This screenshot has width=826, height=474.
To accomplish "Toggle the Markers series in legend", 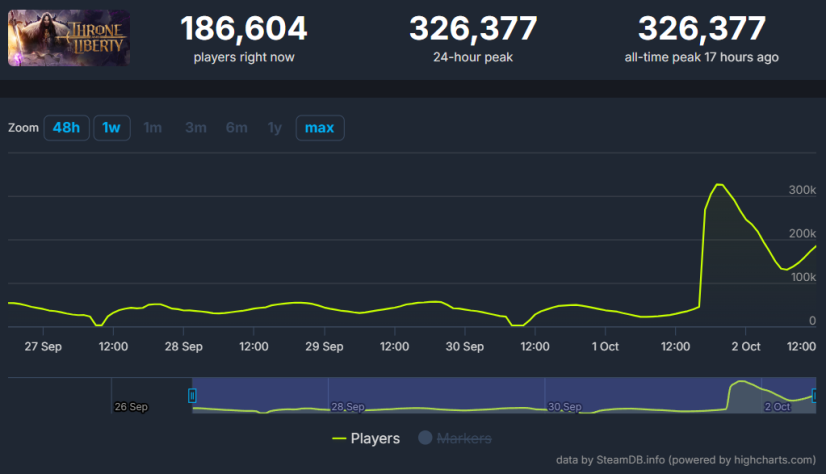I will [455, 438].
